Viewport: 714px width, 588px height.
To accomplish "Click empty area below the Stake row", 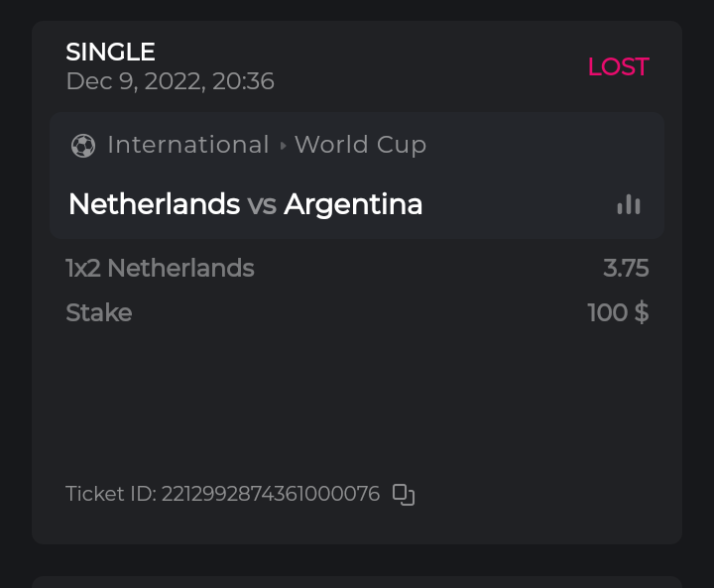I will 357,397.
